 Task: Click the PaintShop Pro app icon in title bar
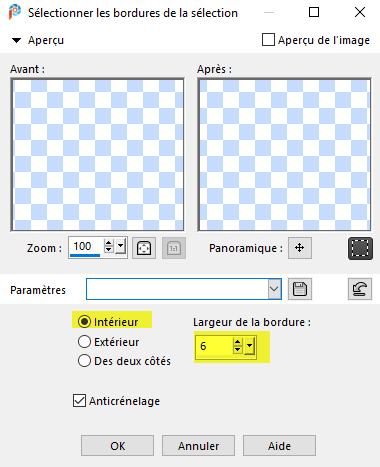coord(14,13)
